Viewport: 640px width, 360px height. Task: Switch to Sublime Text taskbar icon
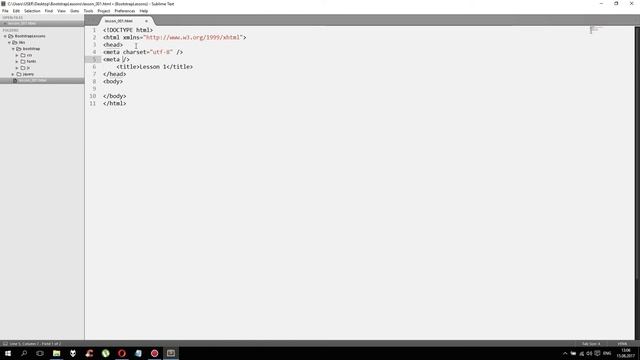[x=171, y=353]
